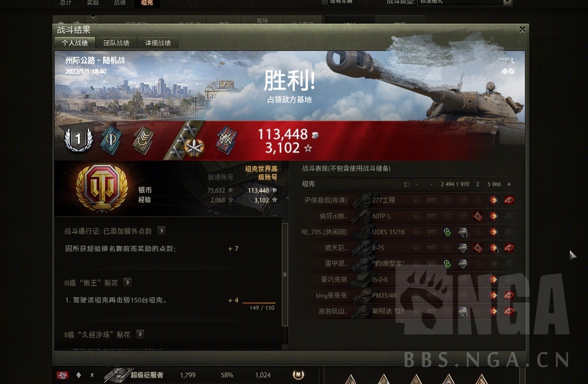The height and width of the screenshot is (384, 588).
Task: Expand the II级“久经沙场”贴花 arrow button
Action: click(140, 334)
